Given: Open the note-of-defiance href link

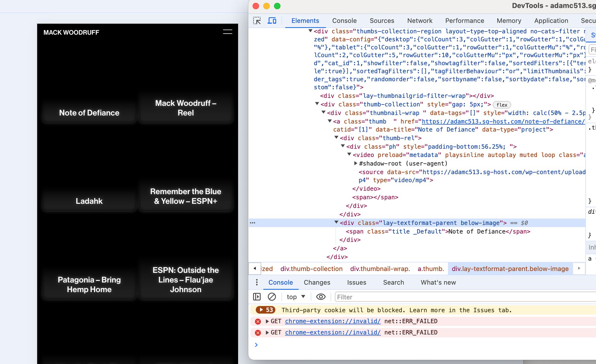Looking at the screenshot, I should (503, 121).
